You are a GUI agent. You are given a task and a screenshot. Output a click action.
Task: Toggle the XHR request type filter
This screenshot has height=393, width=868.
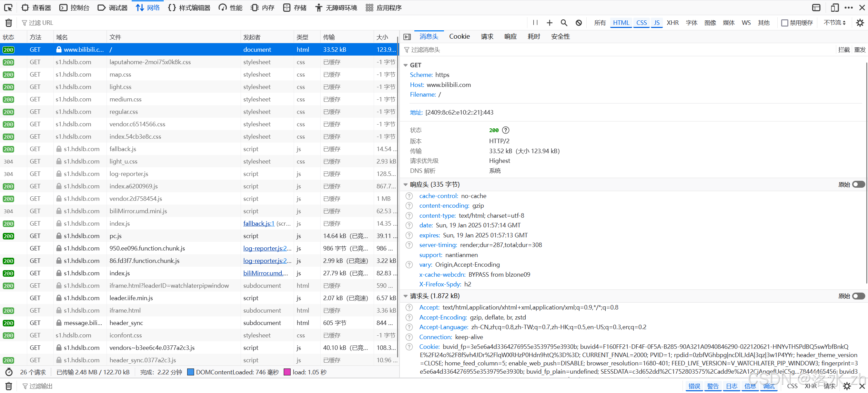click(673, 23)
